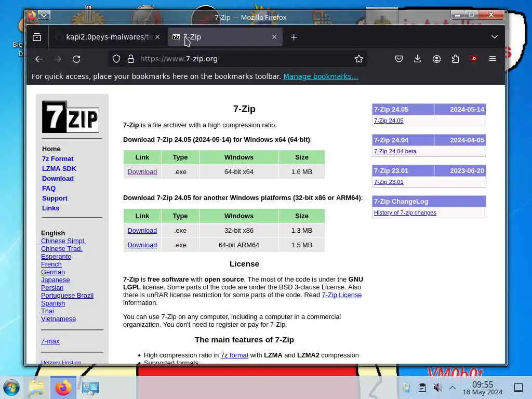Open the file manager taskbar icon
532x399 pixels.
click(36, 388)
